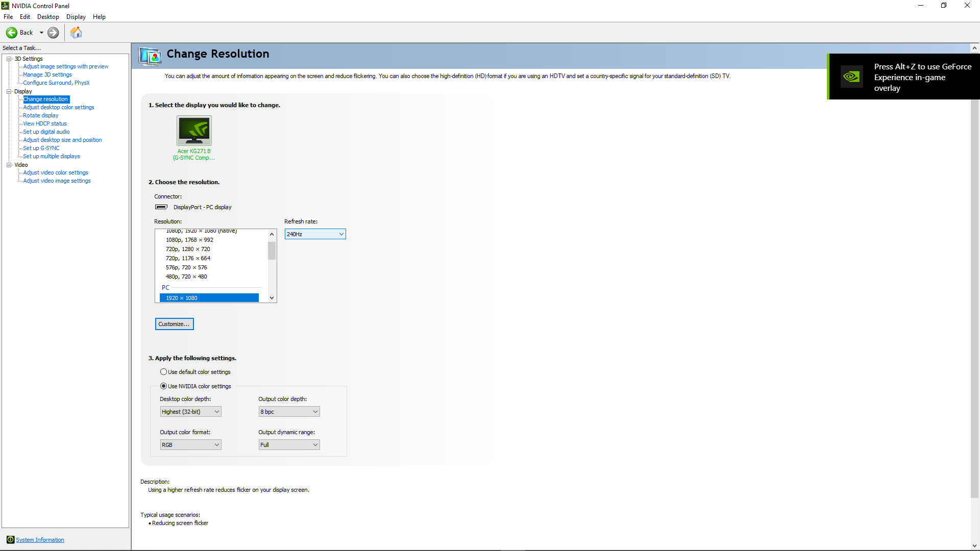This screenshot has width=980, height=551.
Task: Select resolution 1080p, 1768 × 992
Action: (189, 240)
